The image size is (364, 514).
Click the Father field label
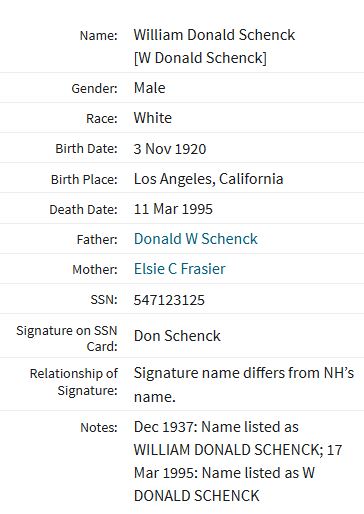point(97,239)
